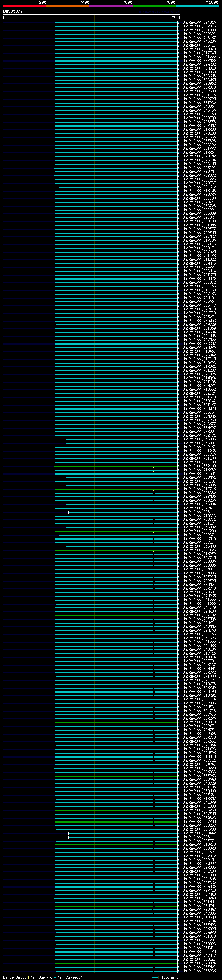Click the green alignment bar for UniRef100_P17746

(117, 489)
